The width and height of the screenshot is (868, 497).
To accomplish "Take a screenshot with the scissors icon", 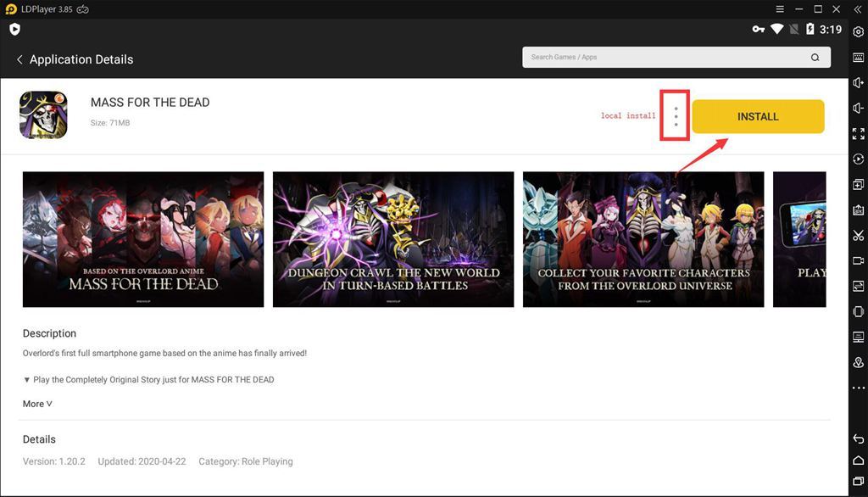I will (858, 236).
